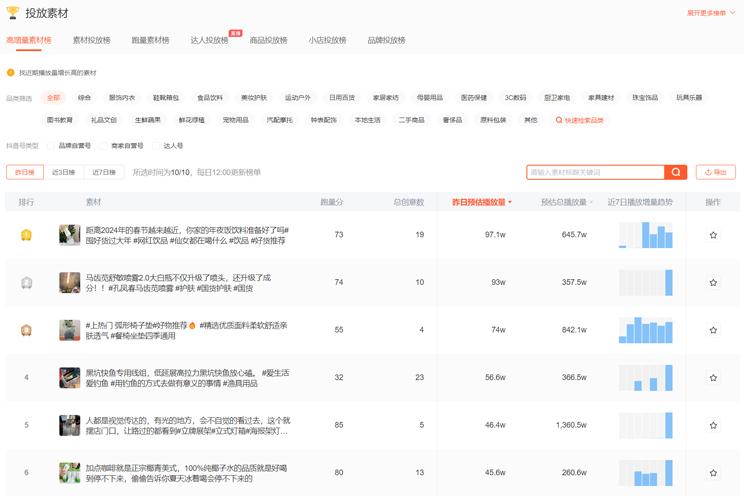Image resolution: width=744 pixels, height=496 pixels.
Task: Switch to the 素材投放榜 tab
Action: [x=91, y=40]
